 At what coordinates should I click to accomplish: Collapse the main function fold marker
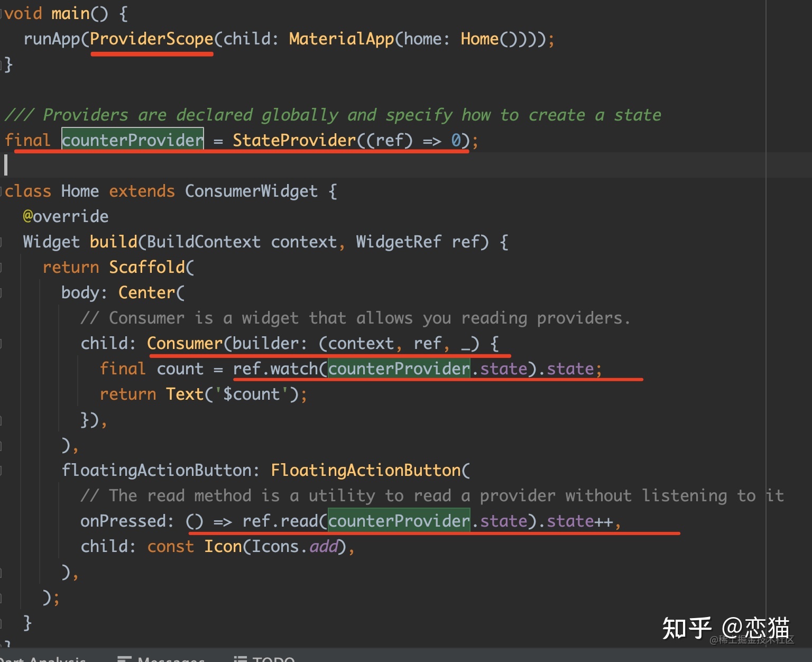[2, 14]
